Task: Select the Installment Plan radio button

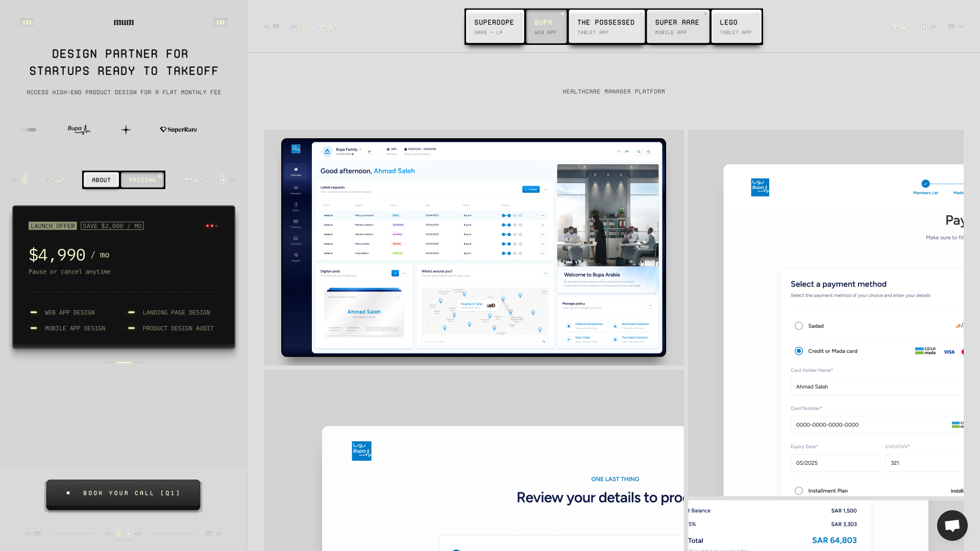Action: click(x=799, y=491)
